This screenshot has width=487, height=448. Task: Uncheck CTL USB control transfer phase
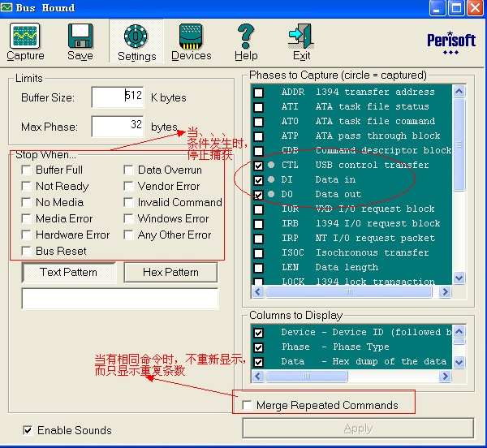click(x=258, y=166)
